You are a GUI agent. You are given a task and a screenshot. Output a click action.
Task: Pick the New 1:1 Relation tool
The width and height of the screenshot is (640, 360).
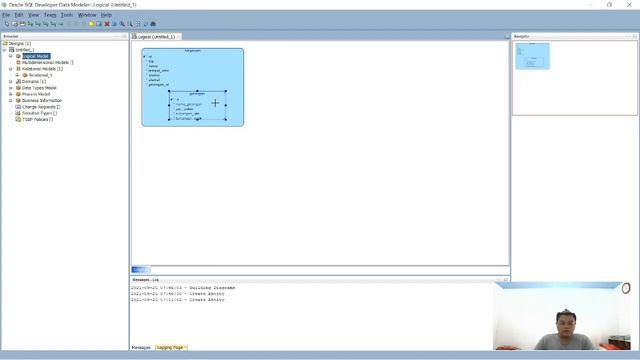tap(53, 24)
